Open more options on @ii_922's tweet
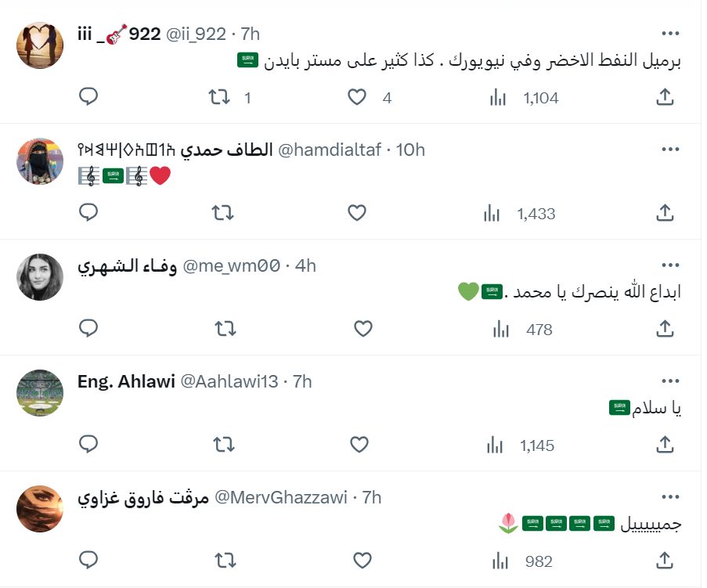 (670, 32)
